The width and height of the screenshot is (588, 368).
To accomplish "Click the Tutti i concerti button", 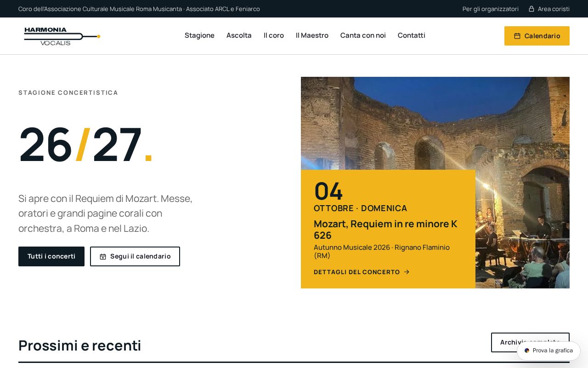I will 51,256.
